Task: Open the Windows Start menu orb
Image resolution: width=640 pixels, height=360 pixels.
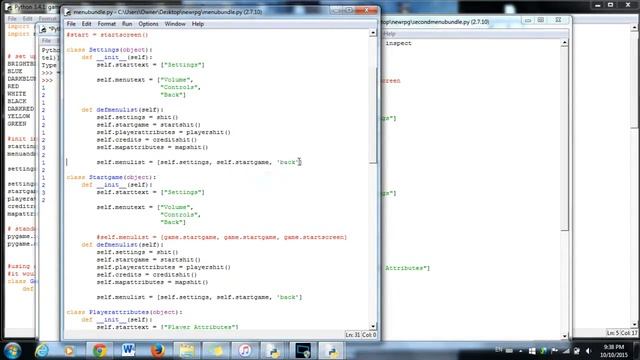Action: click(x=12, y=350)
